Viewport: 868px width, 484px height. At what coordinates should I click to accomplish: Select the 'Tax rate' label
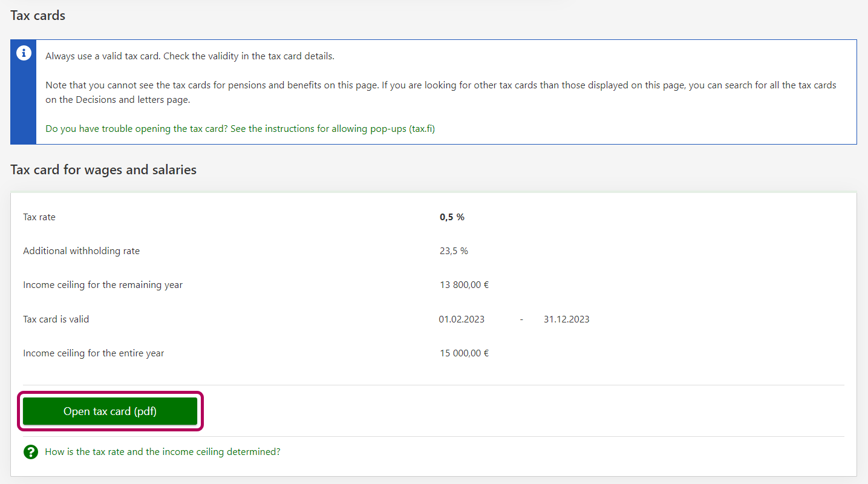(x=39, y=217)
